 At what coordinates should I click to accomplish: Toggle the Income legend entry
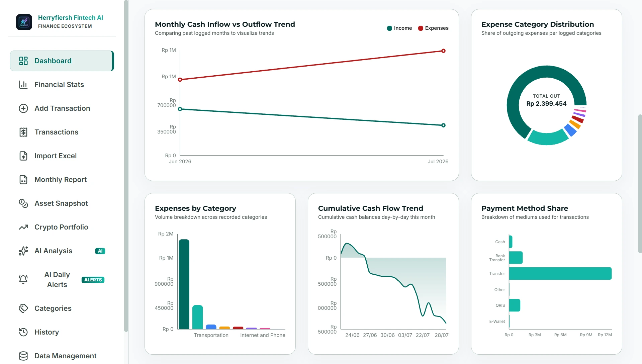click(x=399, y=28)
